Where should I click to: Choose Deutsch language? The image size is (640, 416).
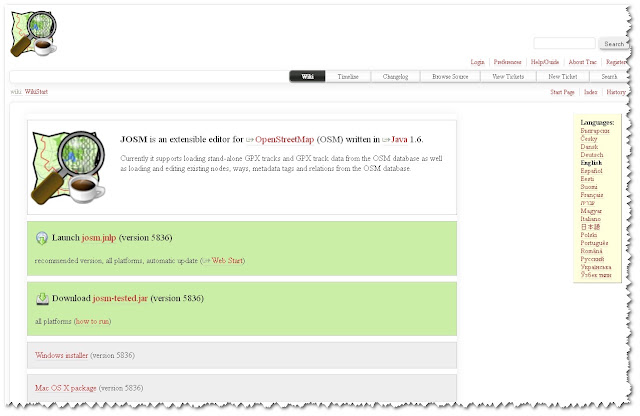click(591, 155)
